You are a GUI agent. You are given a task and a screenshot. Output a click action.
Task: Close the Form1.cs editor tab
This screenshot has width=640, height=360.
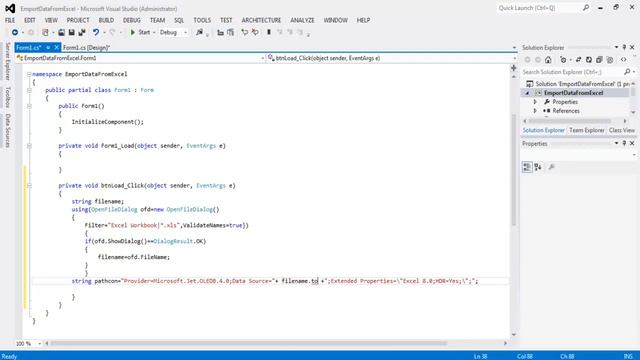[56, 47]
